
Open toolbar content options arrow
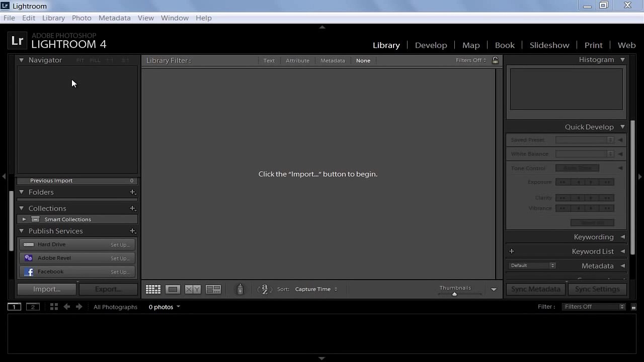[x=494, y=290]
